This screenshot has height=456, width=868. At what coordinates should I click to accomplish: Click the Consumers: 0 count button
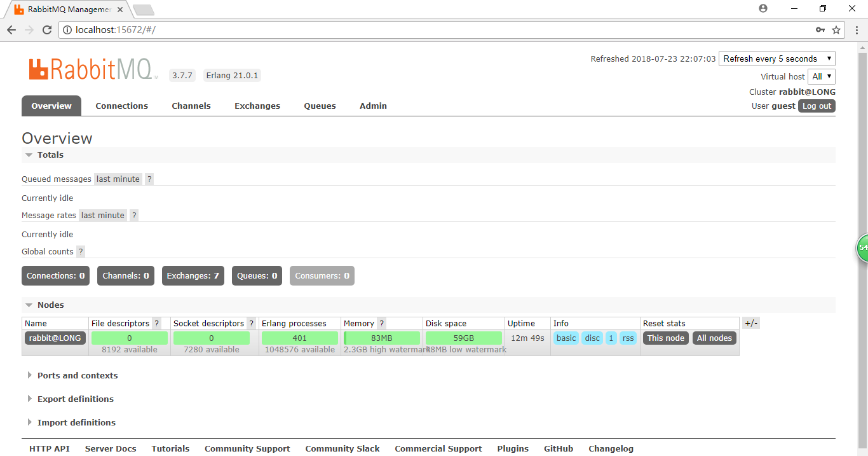[322, 276]
